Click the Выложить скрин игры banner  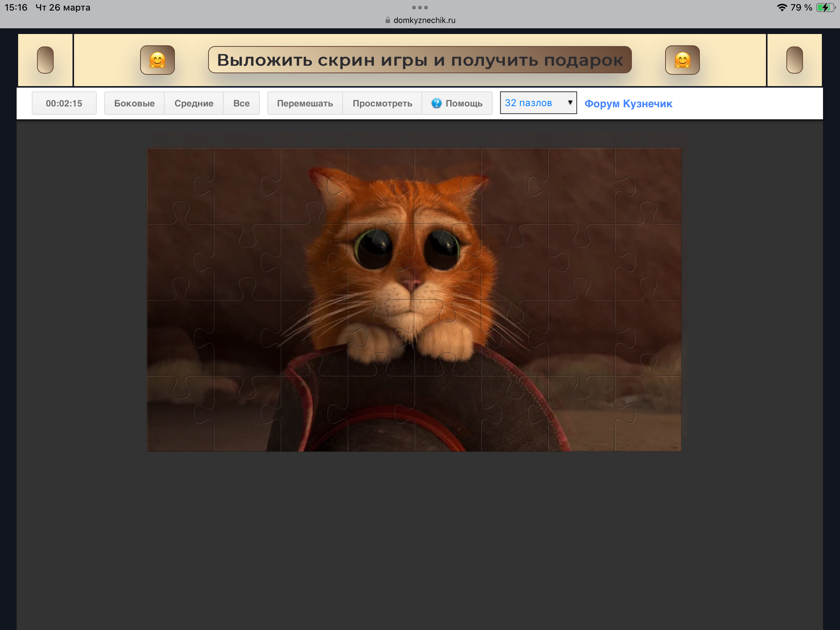click(x=420, y=60)
